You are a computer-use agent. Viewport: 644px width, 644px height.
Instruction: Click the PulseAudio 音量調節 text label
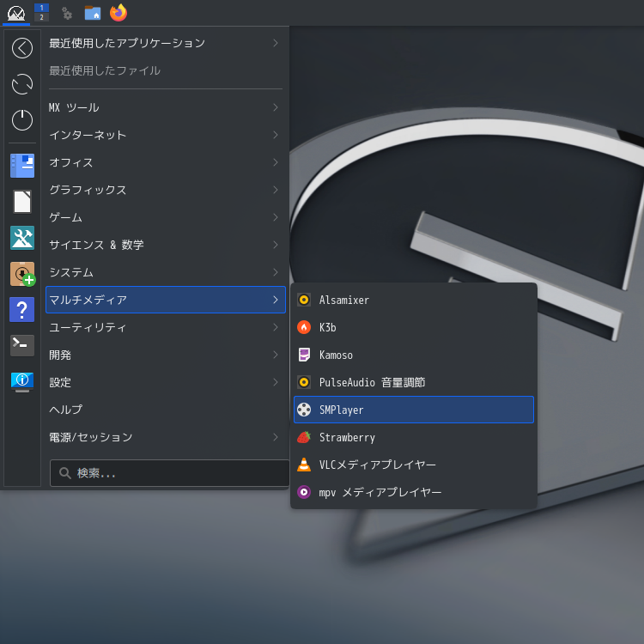[x=372, y=382]
